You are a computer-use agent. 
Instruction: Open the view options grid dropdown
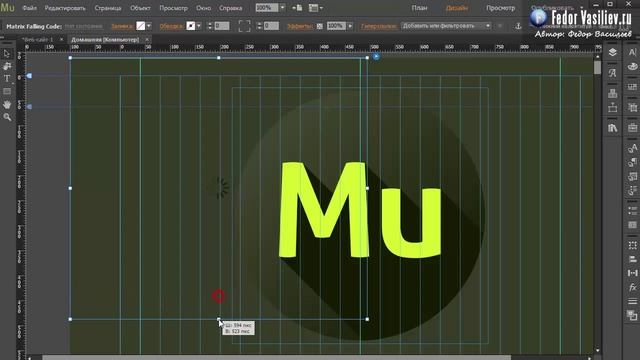pyautogui.click(x=316, y=8)
